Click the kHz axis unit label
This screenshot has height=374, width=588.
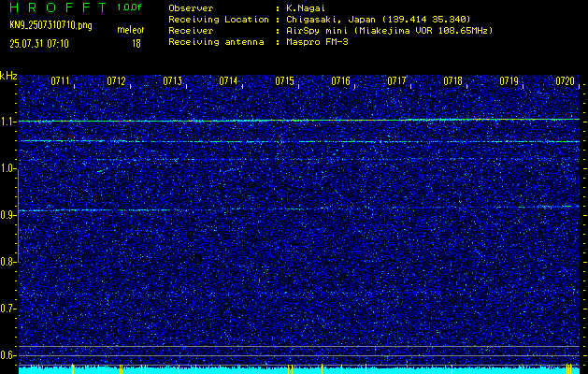point(8,76)
